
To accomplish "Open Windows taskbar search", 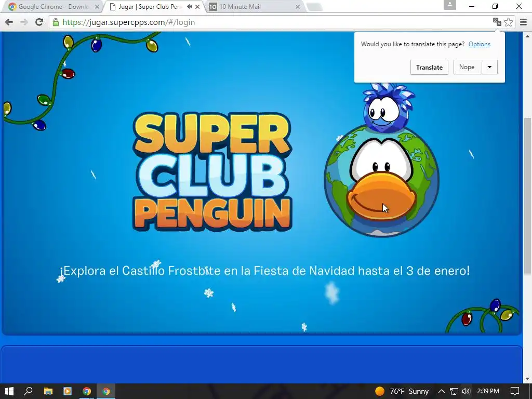I will click(x=29, y=391).
